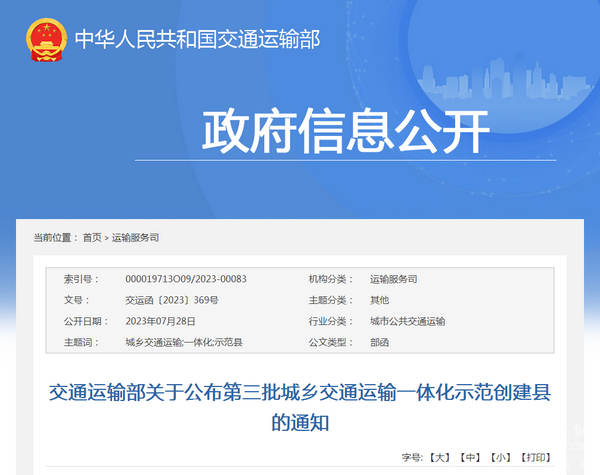
Task: Open the 中华人民共和国交通运输部 site title
Action: point(197,40)
